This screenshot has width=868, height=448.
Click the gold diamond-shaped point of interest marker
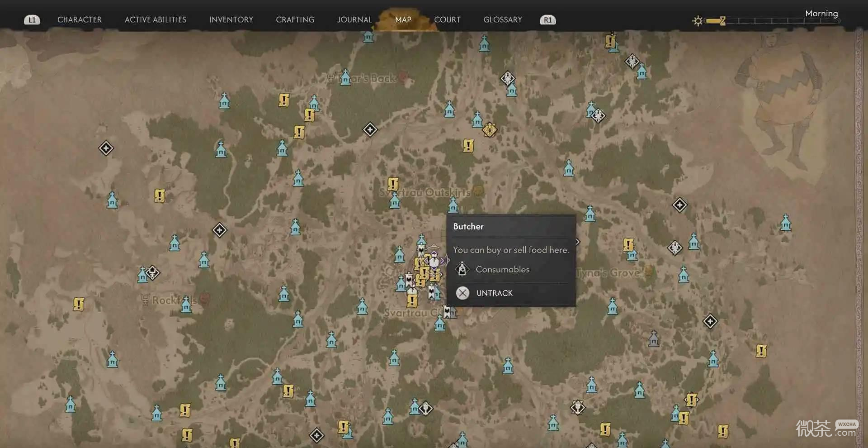(489, 130)
